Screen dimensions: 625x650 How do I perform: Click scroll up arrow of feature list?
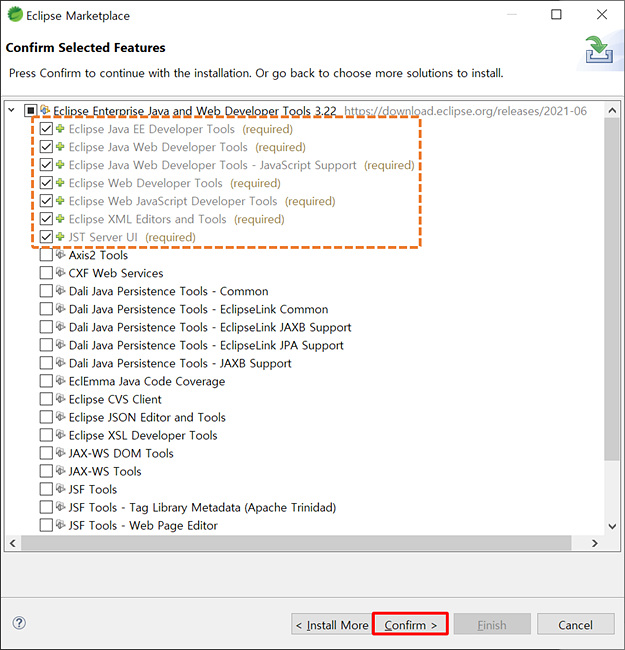612,110
